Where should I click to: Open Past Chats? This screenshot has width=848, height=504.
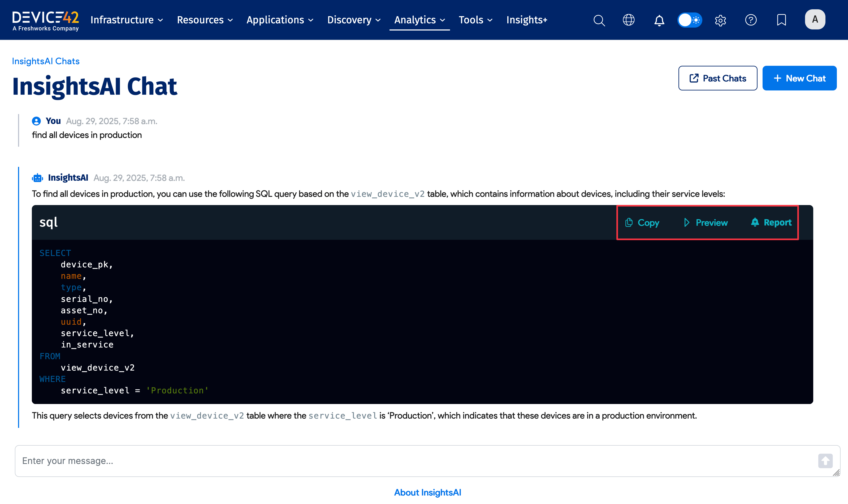[718, 78]
